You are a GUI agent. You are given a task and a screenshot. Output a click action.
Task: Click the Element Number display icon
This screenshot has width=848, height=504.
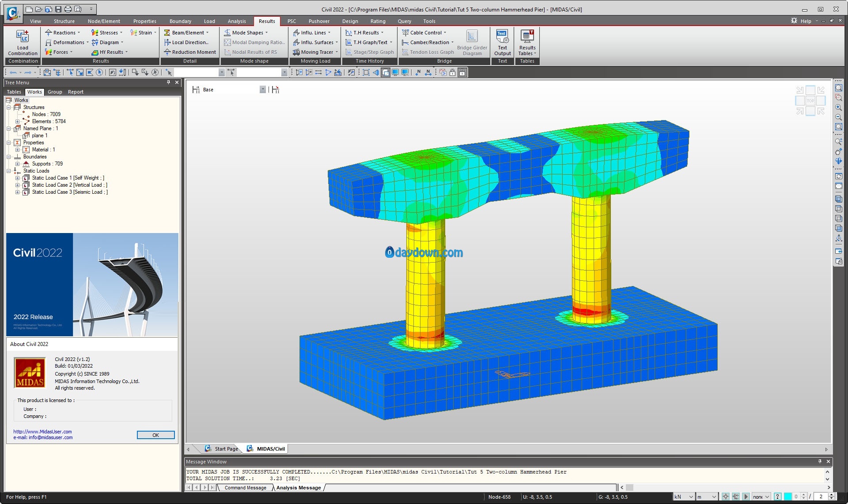(428, 72)
